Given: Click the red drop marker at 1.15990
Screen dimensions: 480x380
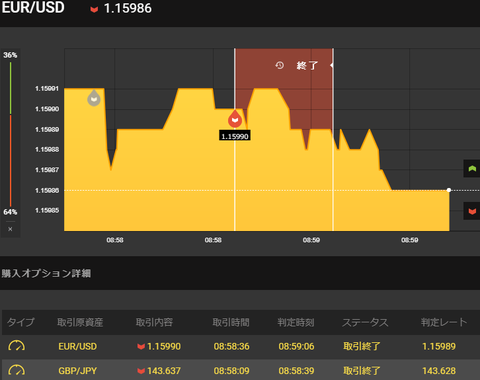Looking at the screenshot, I should [x=235, y=118].
